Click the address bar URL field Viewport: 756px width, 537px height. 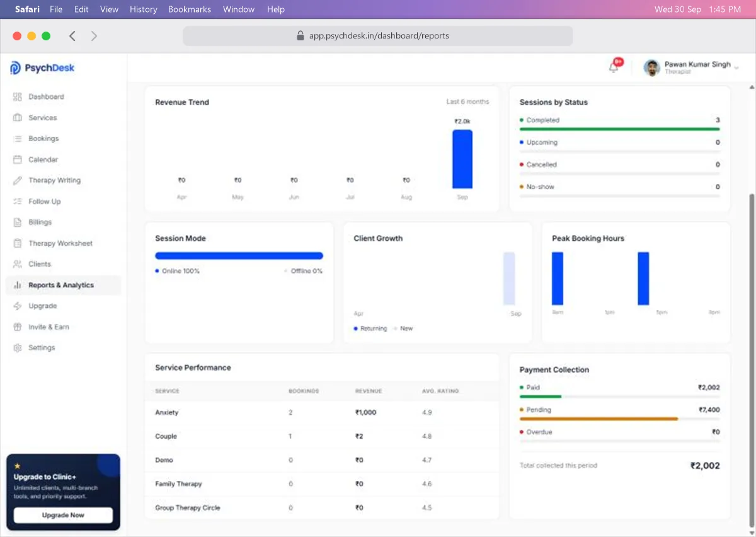(x=378, y=36)
